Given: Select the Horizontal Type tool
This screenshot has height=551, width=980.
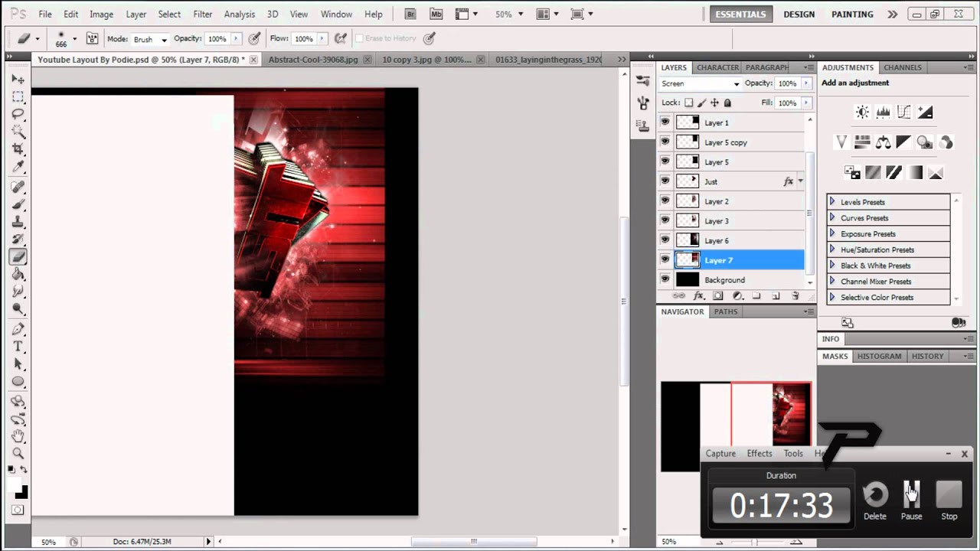Looking at the screenshot, I should pyautogui.click(x=18, y=347).
